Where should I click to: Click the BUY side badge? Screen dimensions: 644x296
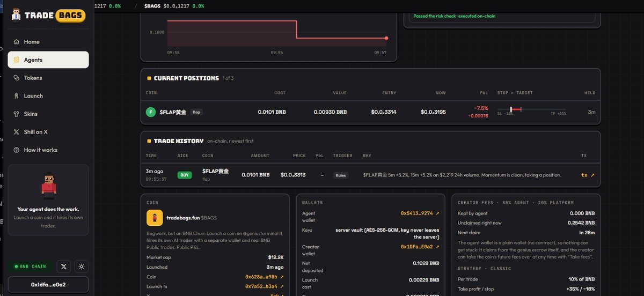(185, 175)
